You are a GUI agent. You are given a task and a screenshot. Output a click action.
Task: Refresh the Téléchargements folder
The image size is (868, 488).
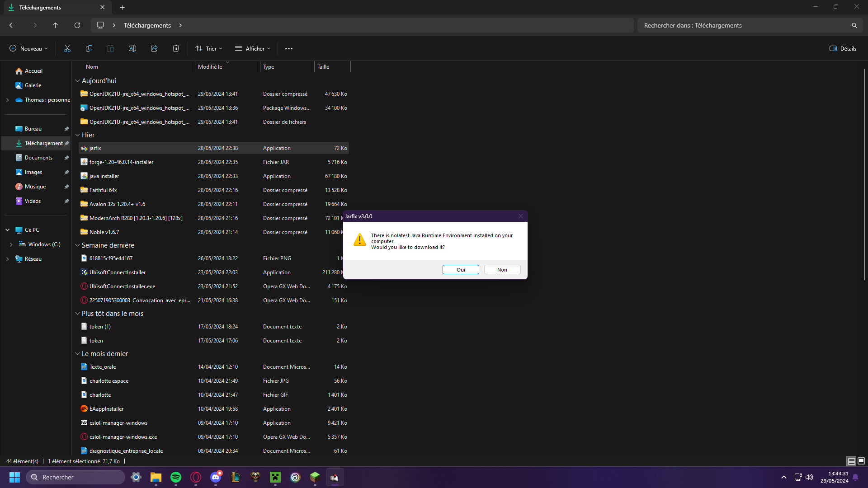77,25
